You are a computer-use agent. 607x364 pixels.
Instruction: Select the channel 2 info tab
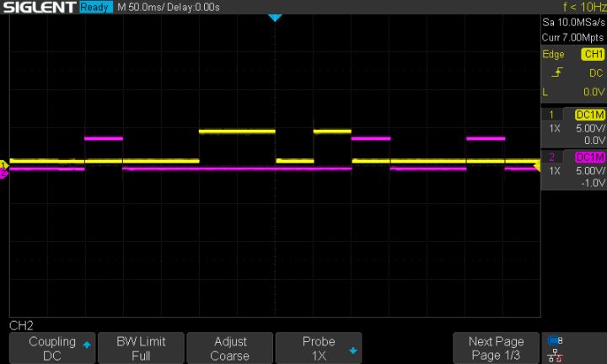(552, 157)
